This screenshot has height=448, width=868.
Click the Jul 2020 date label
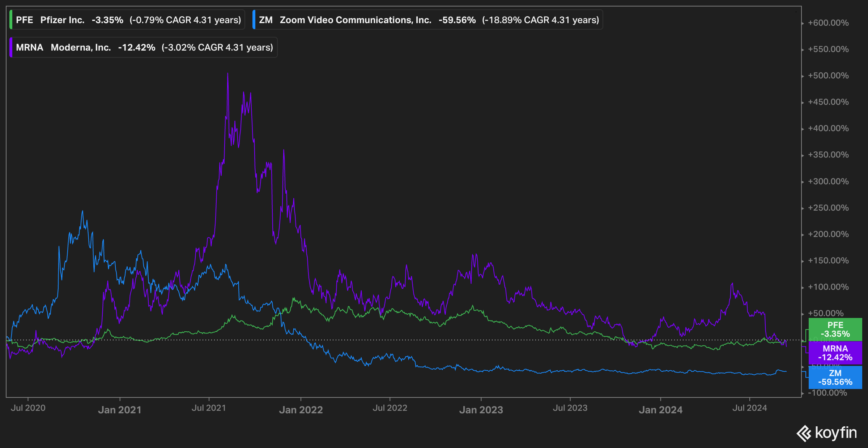(28, 408)
